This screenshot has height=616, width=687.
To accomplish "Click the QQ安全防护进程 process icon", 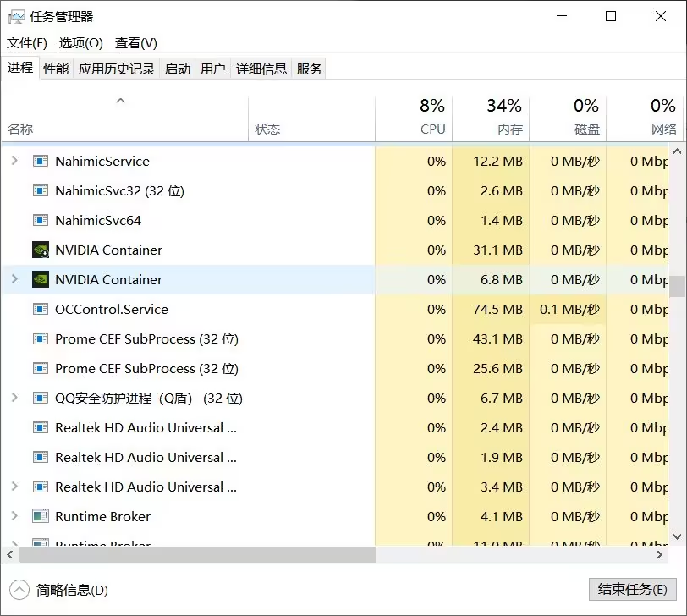I will tap(41, 399).
